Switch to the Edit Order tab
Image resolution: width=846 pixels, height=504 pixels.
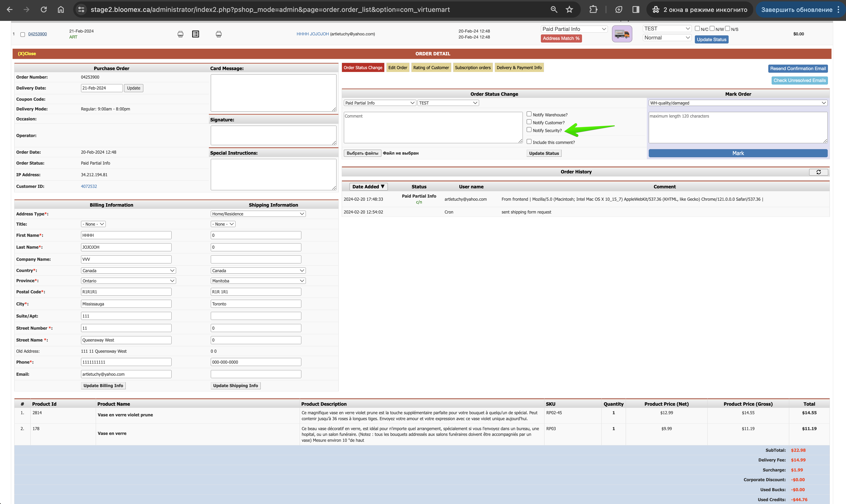pos(398,68)
